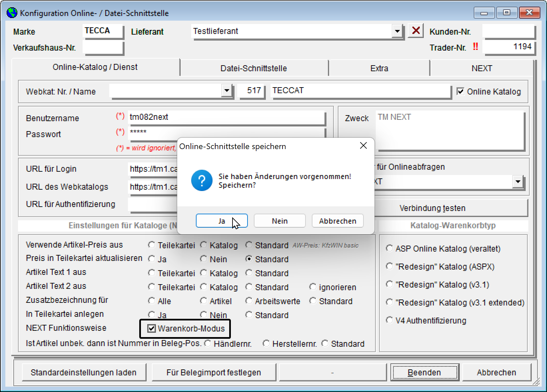Image resolution: width=547 pixels, height=392 pixels.
Task: Select Nein for Preis in Teilekartei aktualisieren
Action: (x=204, y=259)
